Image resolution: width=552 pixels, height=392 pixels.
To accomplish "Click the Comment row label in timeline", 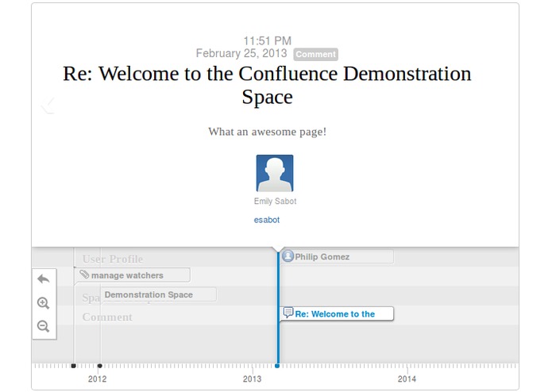I will (x=107, y=317).
